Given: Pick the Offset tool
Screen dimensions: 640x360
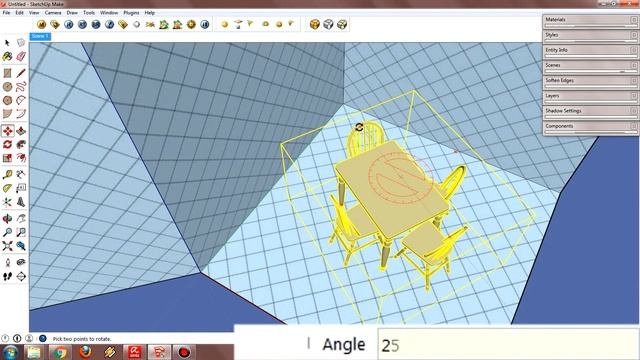Looking at the screenshot, I should (21, 158).
